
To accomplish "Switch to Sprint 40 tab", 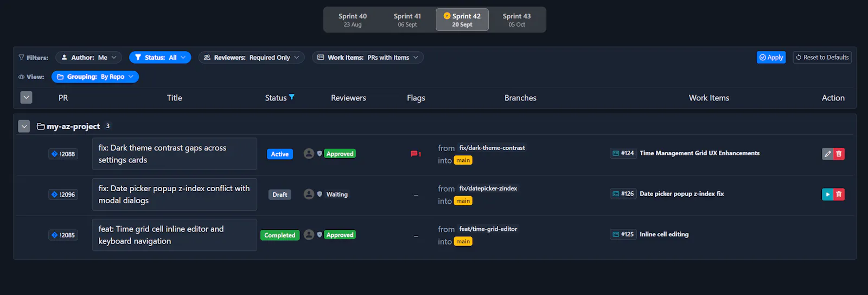I will (353, 20).
